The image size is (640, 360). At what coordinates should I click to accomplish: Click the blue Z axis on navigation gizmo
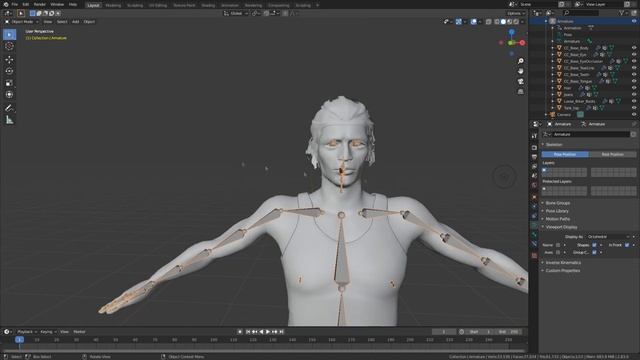coord(511,32)
